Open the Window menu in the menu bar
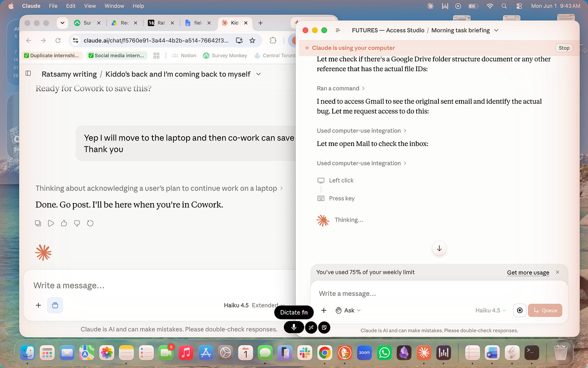Screen dimensions: 588x368 (x=114, y=6)
